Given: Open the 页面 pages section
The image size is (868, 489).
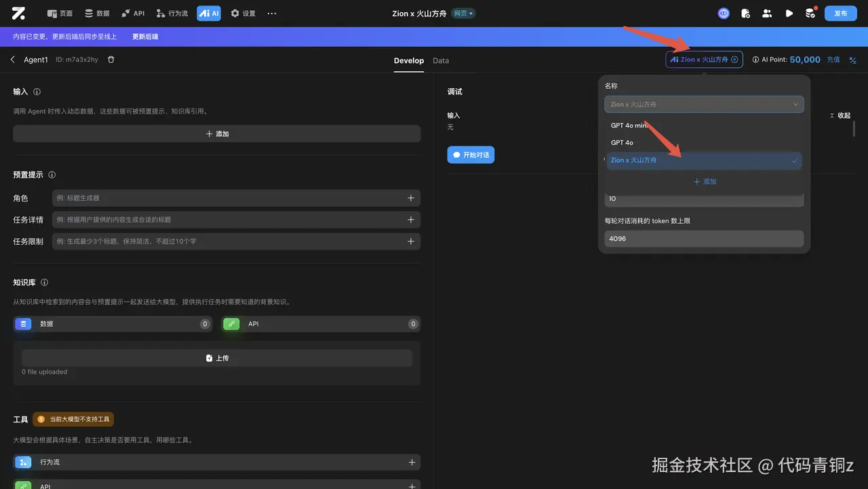Looking at the screenshot, I should click(60, 14).
